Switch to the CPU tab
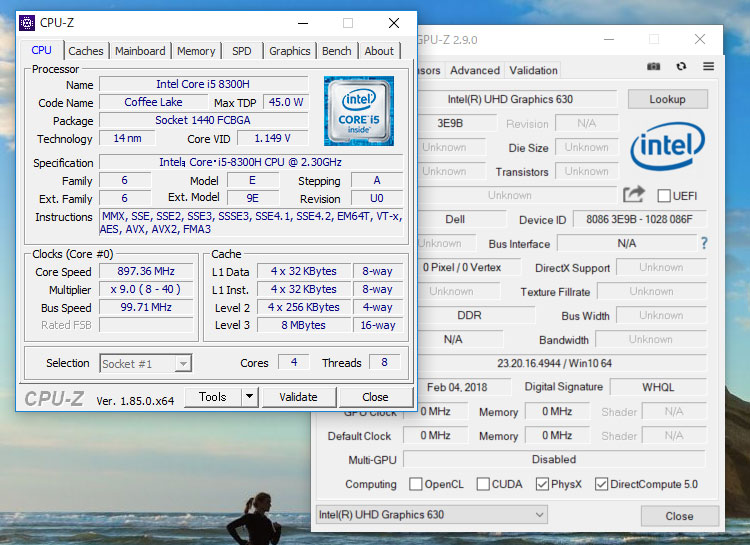 click(42, 50)
